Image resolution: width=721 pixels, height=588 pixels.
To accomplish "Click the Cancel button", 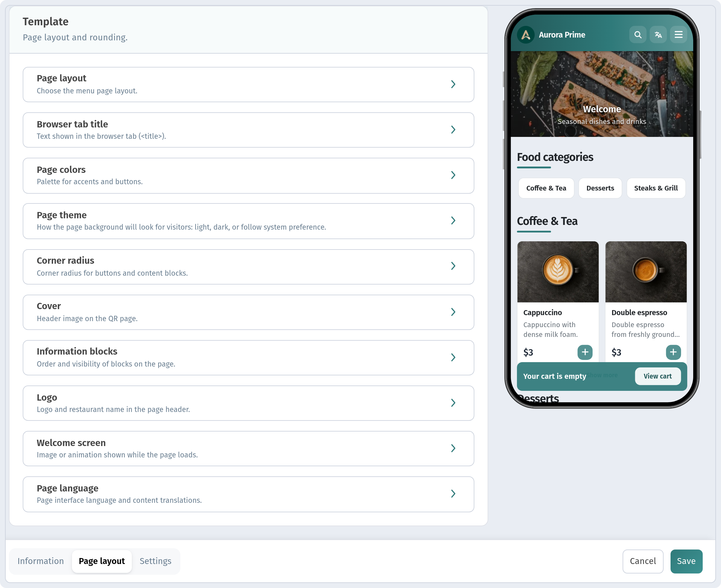I will (643, 561).
